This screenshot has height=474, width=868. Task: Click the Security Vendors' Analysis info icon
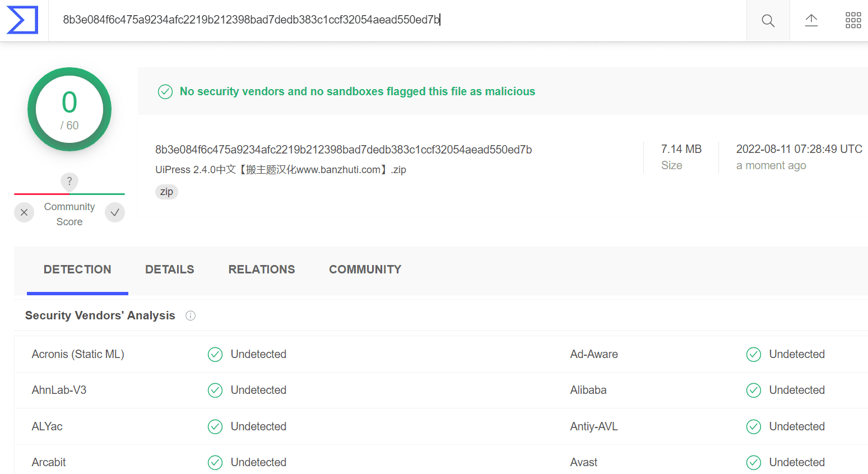click(191, 315)
